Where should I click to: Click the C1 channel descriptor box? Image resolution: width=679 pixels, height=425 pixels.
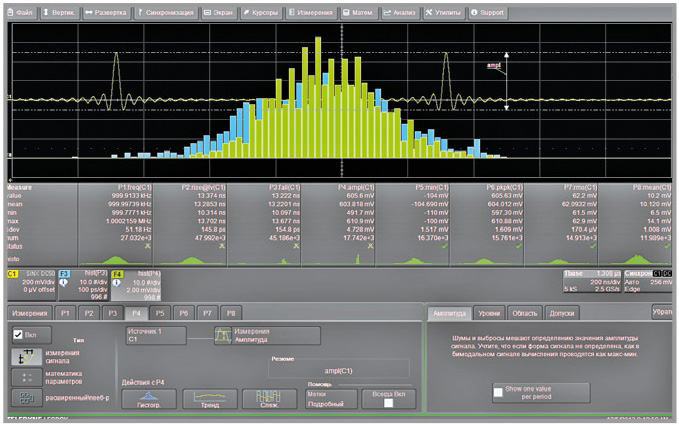[28, 285]
